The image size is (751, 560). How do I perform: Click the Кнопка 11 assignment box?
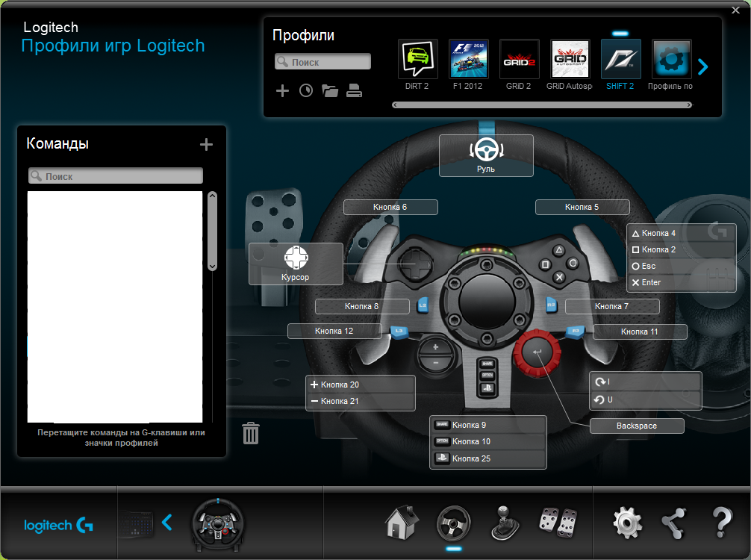coord(640,332)
